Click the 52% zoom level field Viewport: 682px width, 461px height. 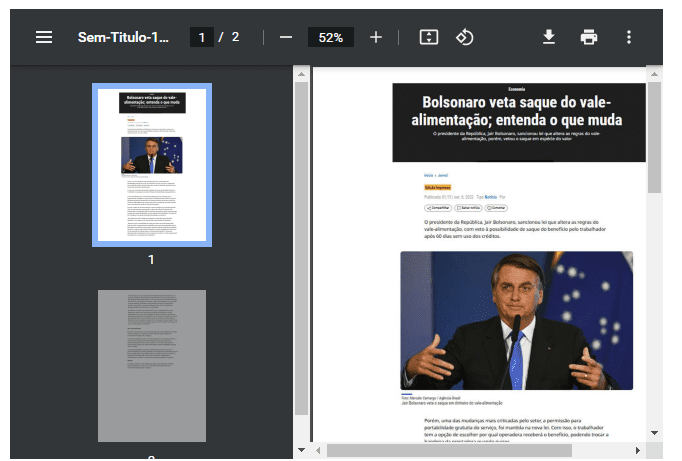331,37
